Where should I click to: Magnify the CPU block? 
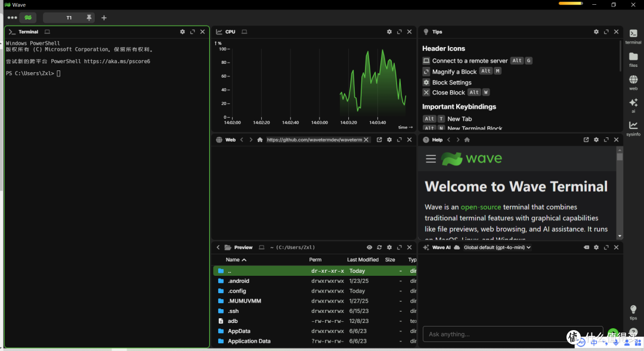pos(400,32)
